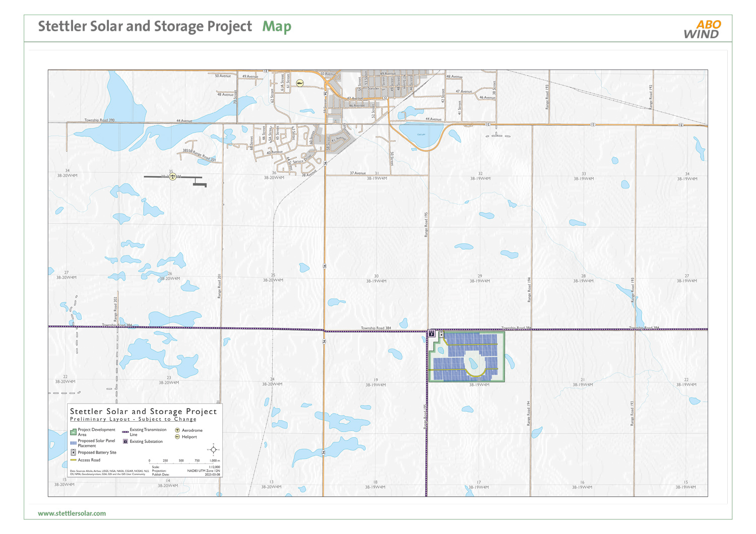Click the 42 Street label
This screenshot has width=756, height=534.
point(443,96)
